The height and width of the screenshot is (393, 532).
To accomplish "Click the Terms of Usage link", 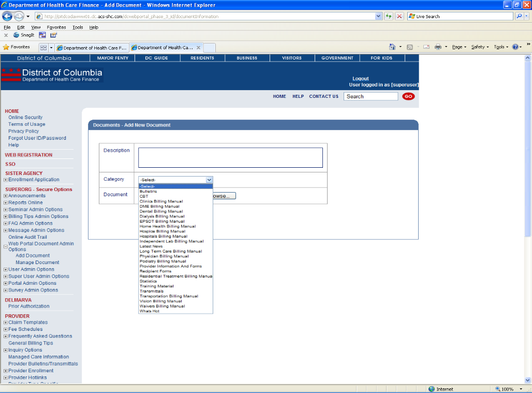I will pos(27,124).
